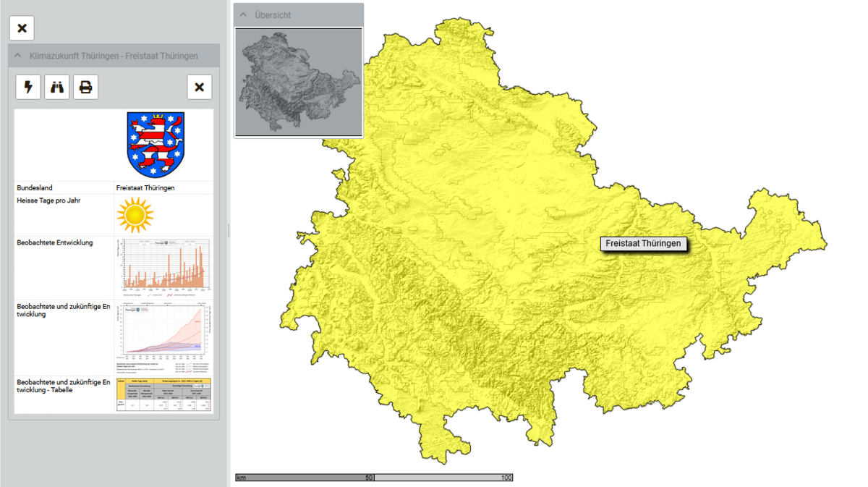The image size is (868, 487).
Task: Click the kilometer scale bar
Action: point(374,478)
